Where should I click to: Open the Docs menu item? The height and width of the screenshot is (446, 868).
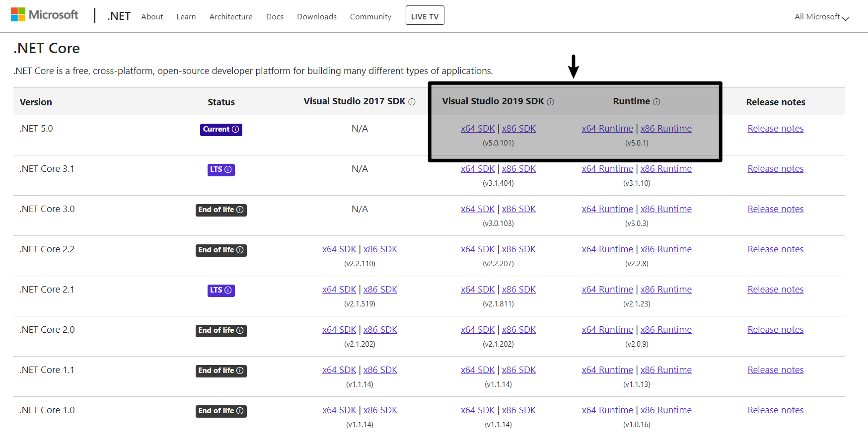coord(275,17)
